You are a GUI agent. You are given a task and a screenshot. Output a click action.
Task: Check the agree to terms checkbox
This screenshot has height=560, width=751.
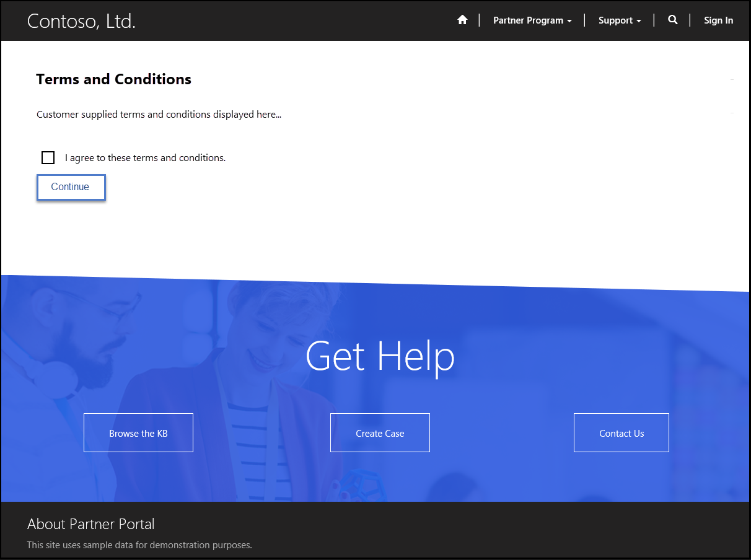click(x=48, y=157)
